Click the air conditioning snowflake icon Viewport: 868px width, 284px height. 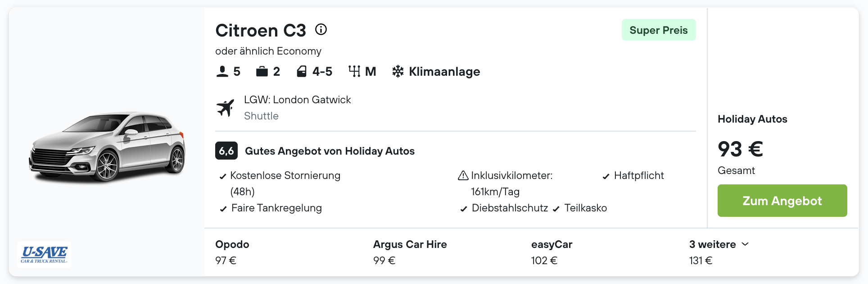click(x=398, y=71)
